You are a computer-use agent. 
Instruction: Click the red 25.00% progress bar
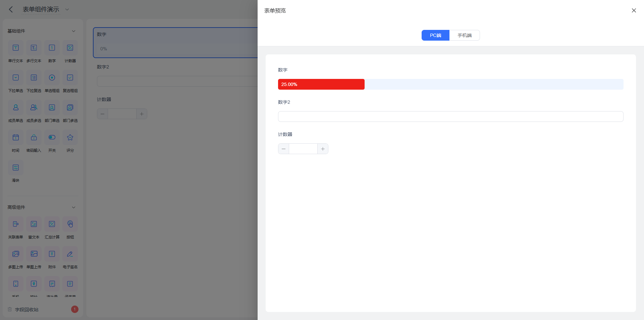[321, 84]
